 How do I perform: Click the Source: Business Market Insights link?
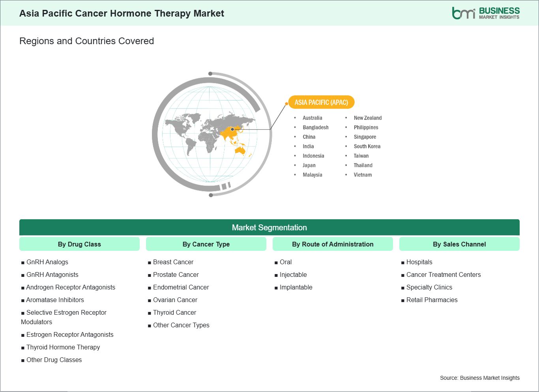click(480, 377)
